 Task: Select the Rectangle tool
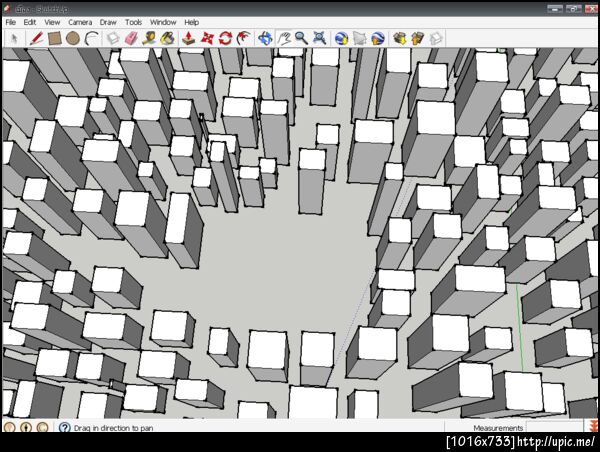(x=55, y=38)
